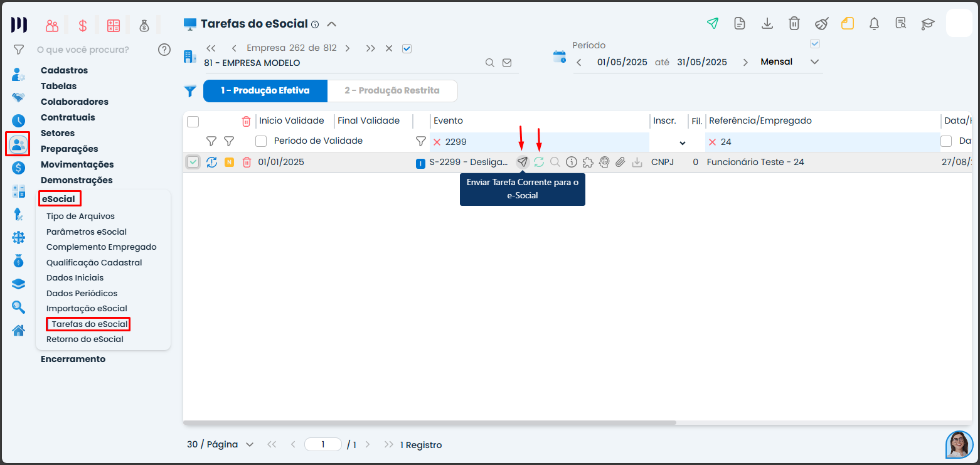The width and height of the screenshot is (980, 465).
Task: Open the yellow sticky note icon
Action: coord(848,24)
